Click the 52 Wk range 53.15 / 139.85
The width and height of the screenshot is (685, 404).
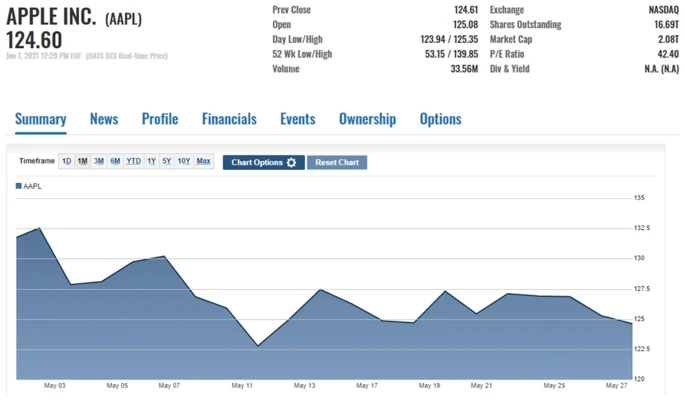(x=451, y=54)
